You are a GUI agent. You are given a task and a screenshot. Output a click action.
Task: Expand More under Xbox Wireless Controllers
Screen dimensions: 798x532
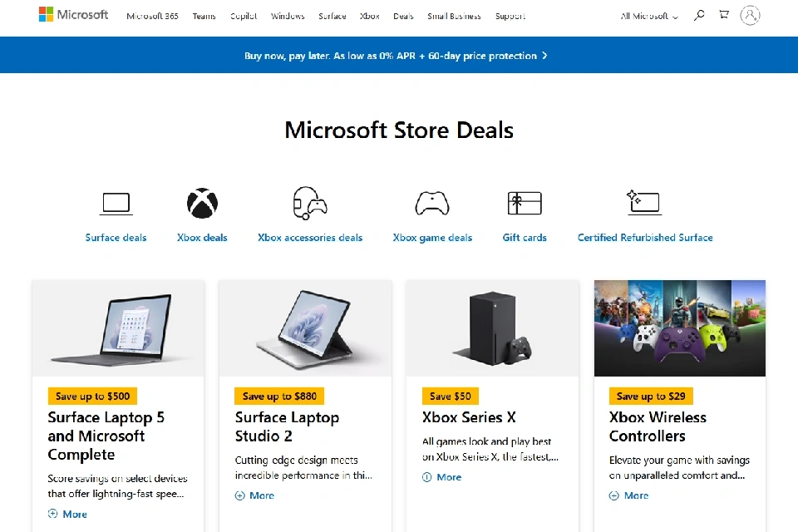(x=628, y=495)
